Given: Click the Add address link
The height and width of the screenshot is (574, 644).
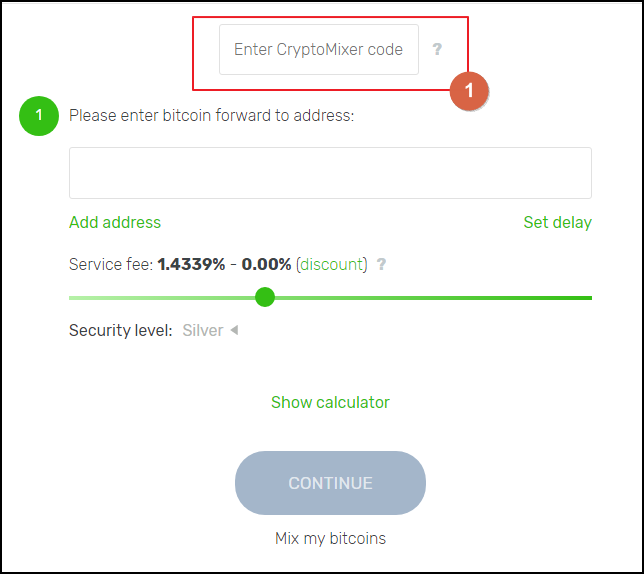Looking at the screenshot, I should point(115,222).
